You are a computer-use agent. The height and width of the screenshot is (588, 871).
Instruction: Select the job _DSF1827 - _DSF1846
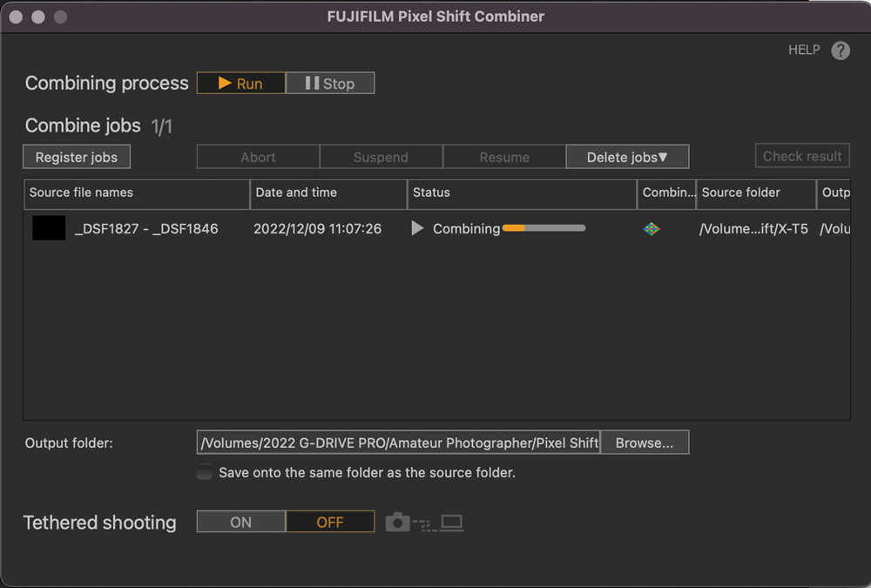click(x=146, y=228)
